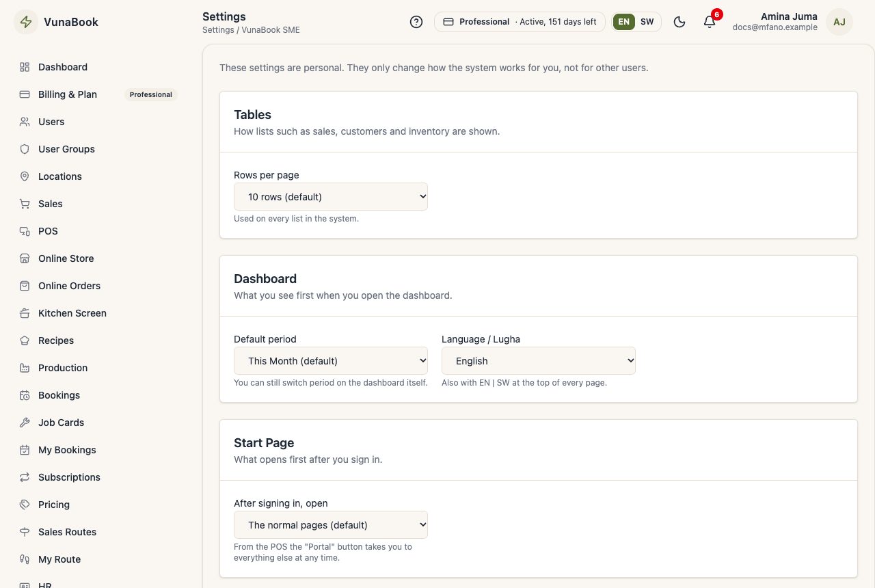Viewport: 875px width, 588px height.
Task: Switch language to SW toggle
Action: point(647,22)
